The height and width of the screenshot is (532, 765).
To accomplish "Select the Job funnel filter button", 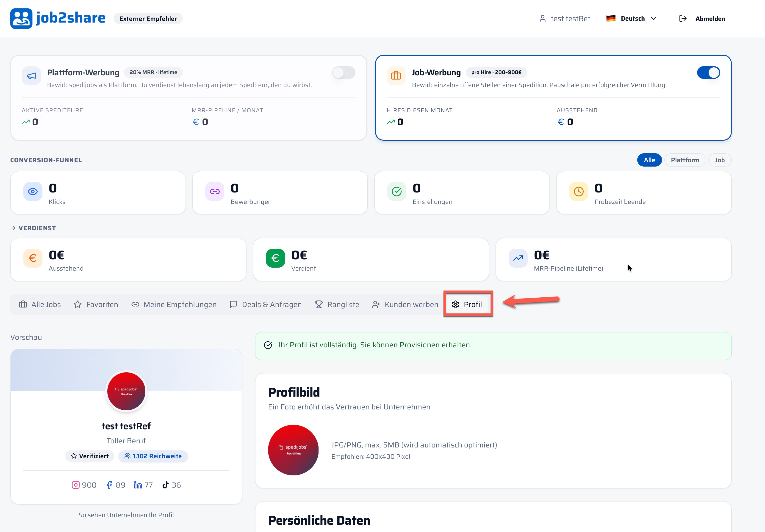I will [x=720, y=160].
